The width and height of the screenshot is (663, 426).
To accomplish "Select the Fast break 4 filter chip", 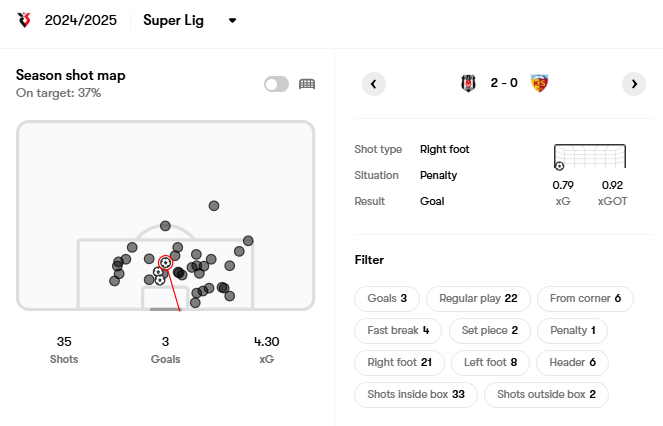I will tap(398, 330).
